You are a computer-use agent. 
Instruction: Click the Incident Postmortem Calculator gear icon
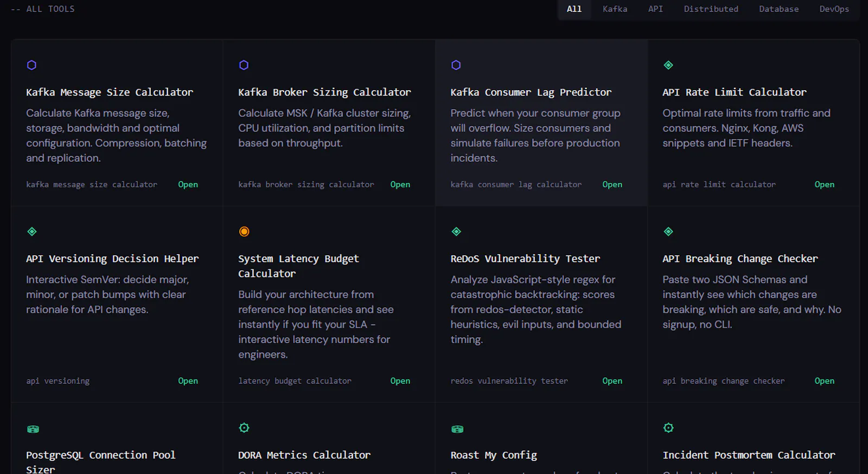point(668,428)
